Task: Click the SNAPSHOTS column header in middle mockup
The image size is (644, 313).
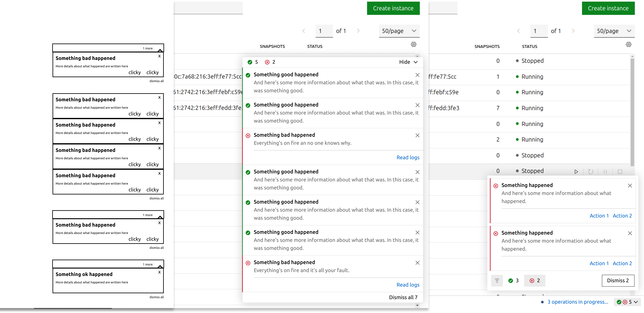Action: click(272, 46)
